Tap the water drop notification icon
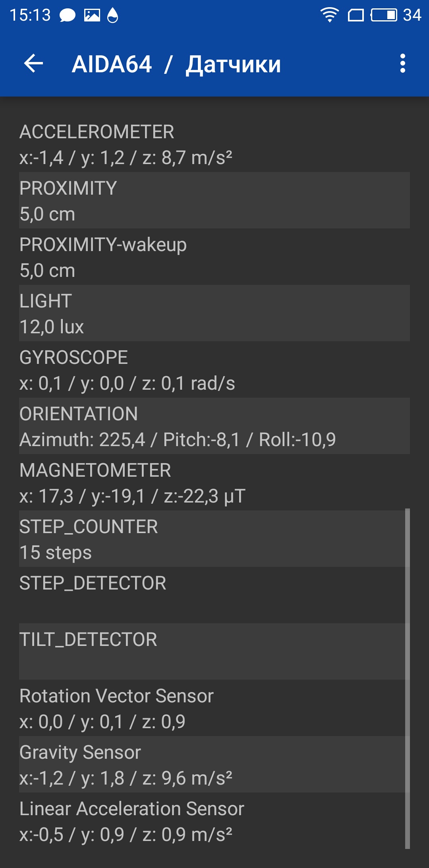 (x=113, y=15)
